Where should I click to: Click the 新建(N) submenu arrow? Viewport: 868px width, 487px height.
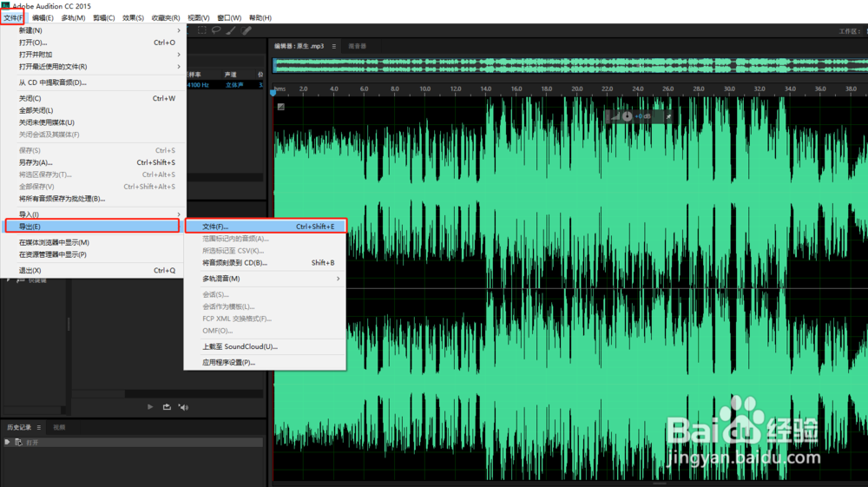pos(178,30)
